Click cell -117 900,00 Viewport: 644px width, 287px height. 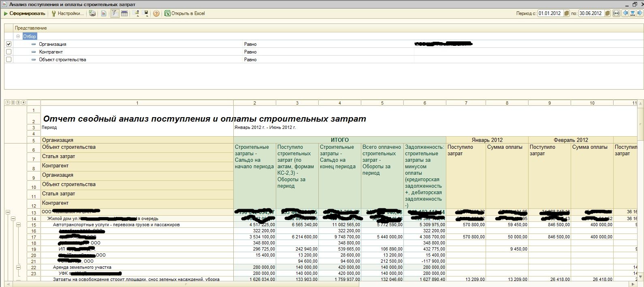(x=425, y=261)
